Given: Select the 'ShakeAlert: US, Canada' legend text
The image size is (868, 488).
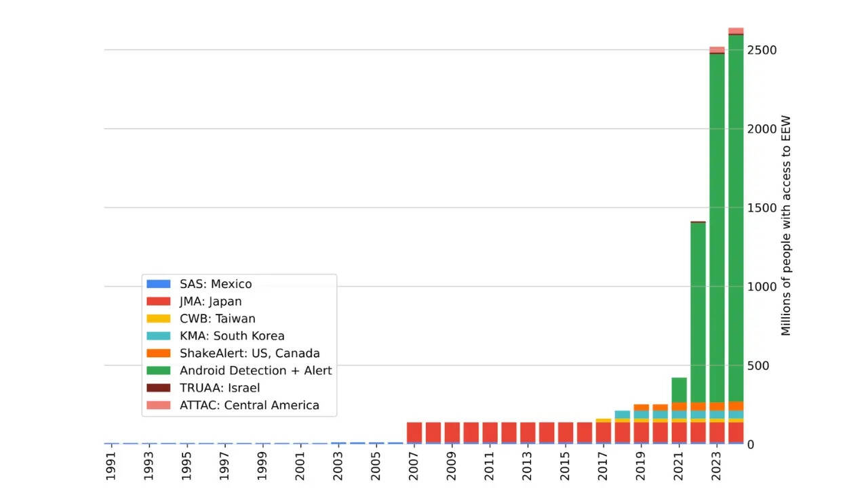Looking at the screenshot, I should point(250,353).
